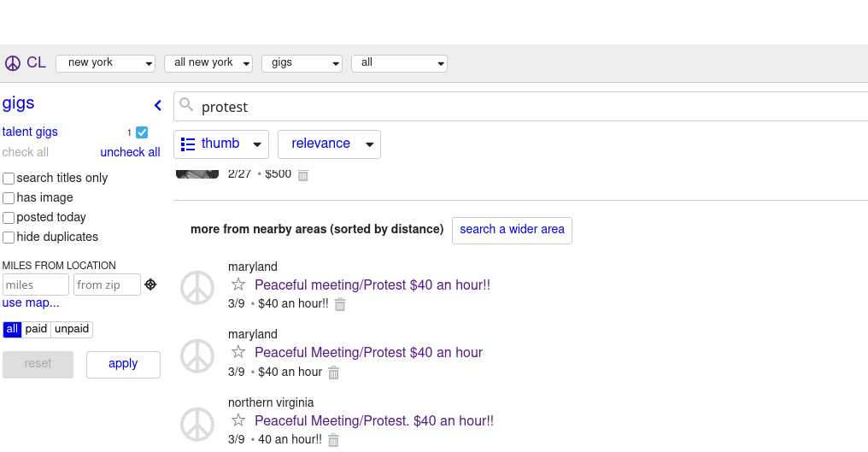Click the 'from zip' input field
Viewport: 868px width, 452px height.
[107, 285]
